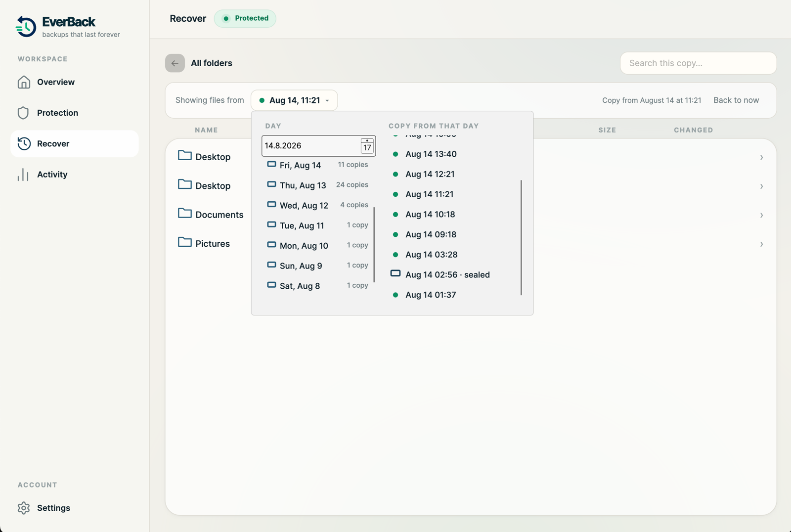Click the back arrow button beside All folders
The height and width of the screenshot is (532, 791).
click(175, 63)
